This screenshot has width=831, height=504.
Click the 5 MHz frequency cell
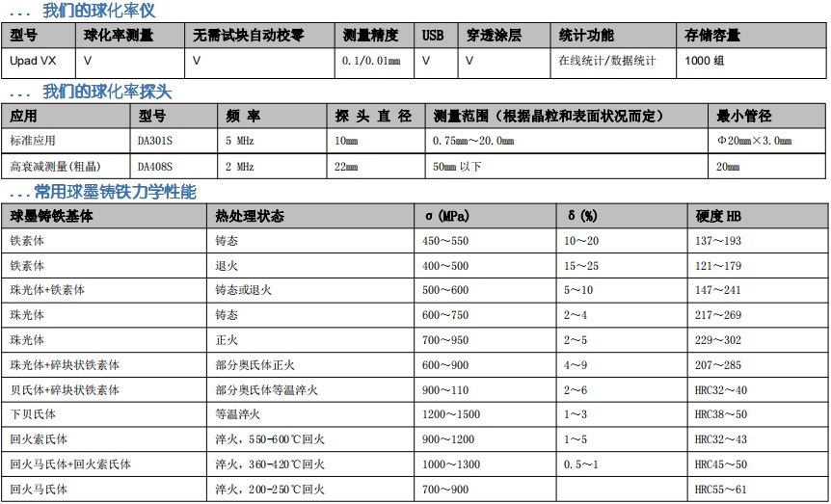pyautogui.click(x=242, y=141)
